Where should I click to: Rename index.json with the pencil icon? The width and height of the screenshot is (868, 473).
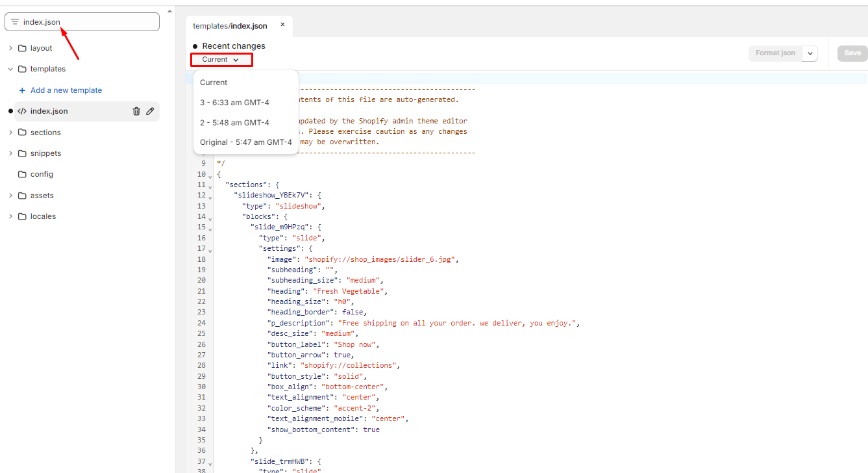150,111
